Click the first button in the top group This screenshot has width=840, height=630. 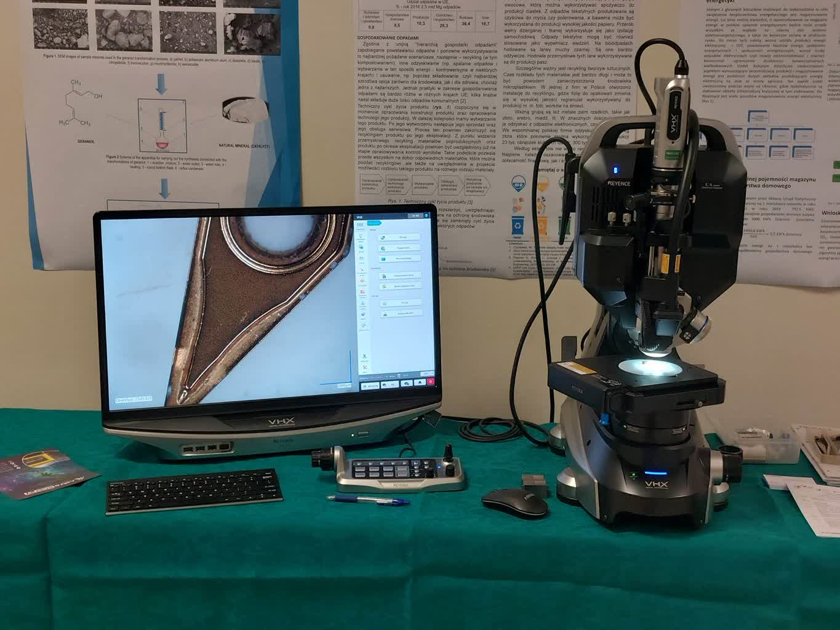(401, 237)
